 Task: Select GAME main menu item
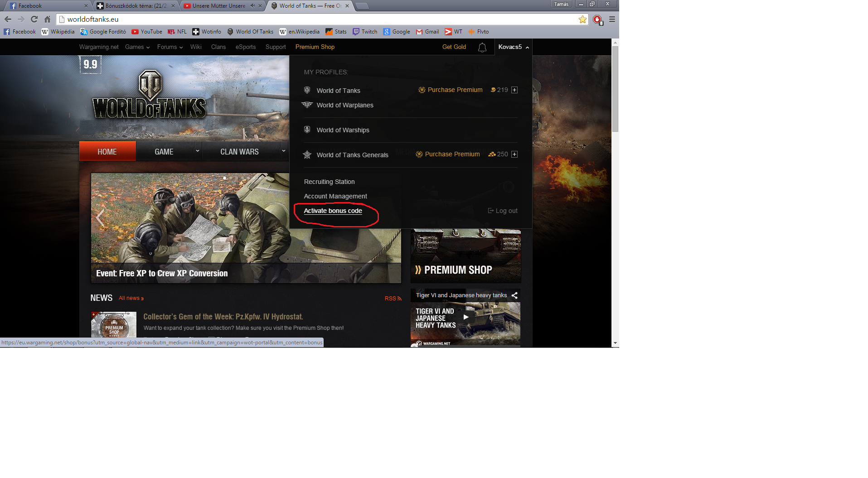click(164, 151)
